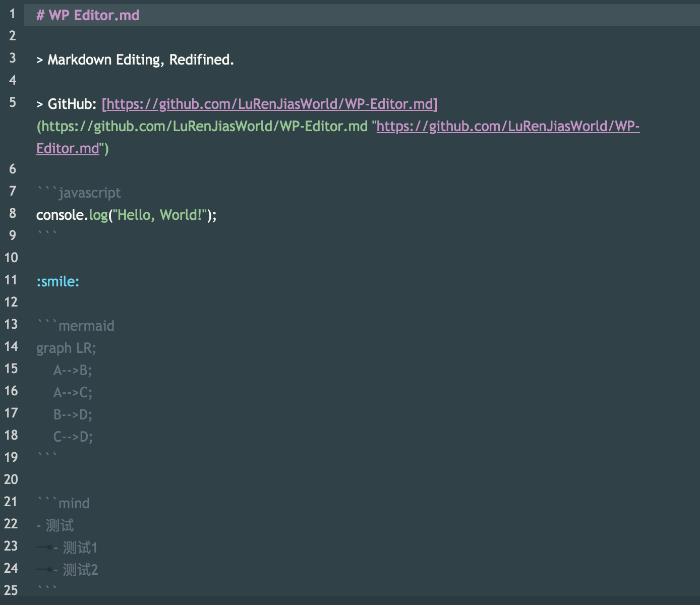700x605 pixels.
Task: Click the '```mind' fence line
Action: [63, 503]
